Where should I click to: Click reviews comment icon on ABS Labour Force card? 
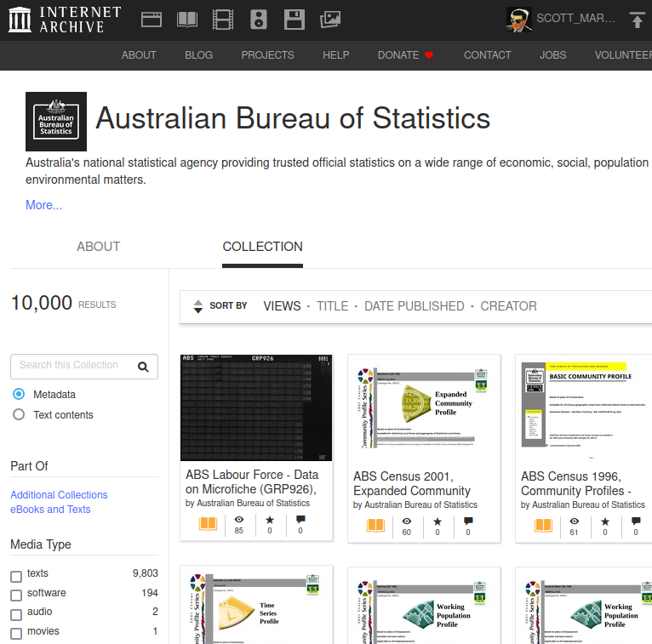(300, 519)
